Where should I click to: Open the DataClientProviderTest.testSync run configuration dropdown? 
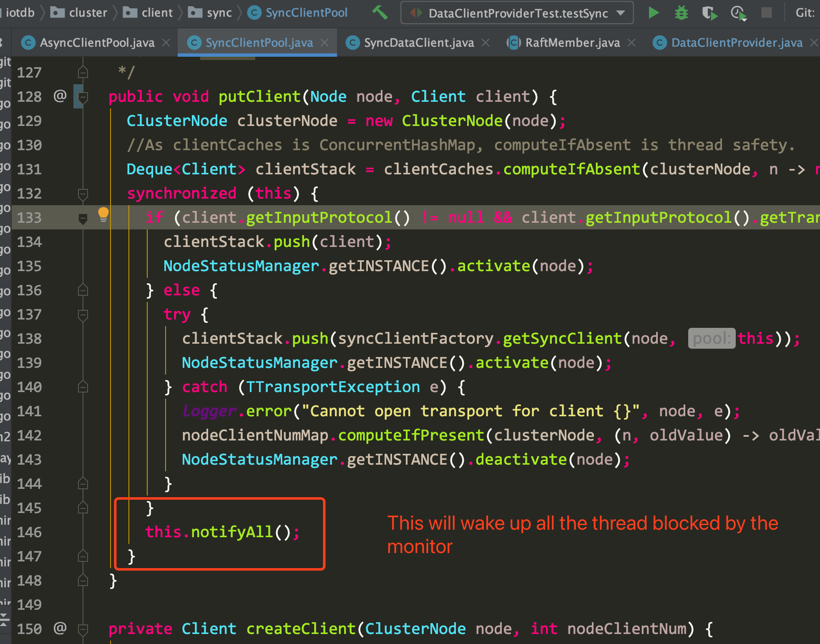tap(517, 13)
